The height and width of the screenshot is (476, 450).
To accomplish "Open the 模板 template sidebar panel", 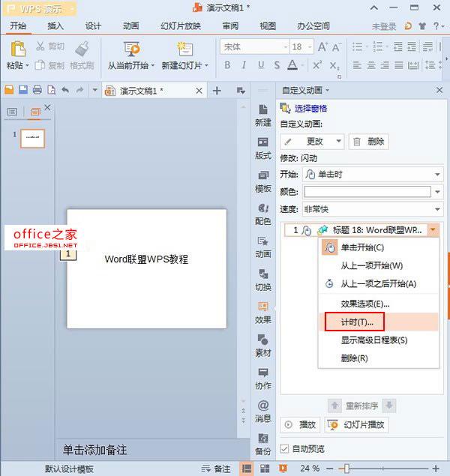I will (x=263, y=181).
